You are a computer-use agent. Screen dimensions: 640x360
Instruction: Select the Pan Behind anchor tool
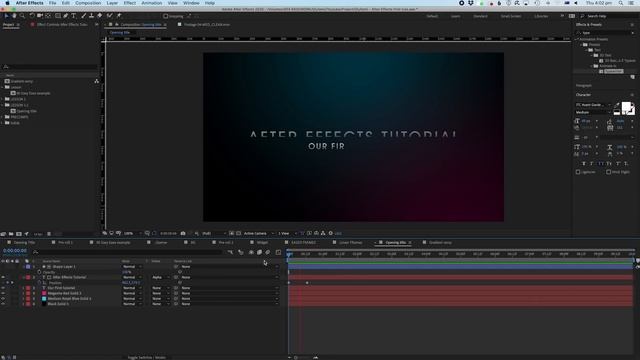(48, 16)
